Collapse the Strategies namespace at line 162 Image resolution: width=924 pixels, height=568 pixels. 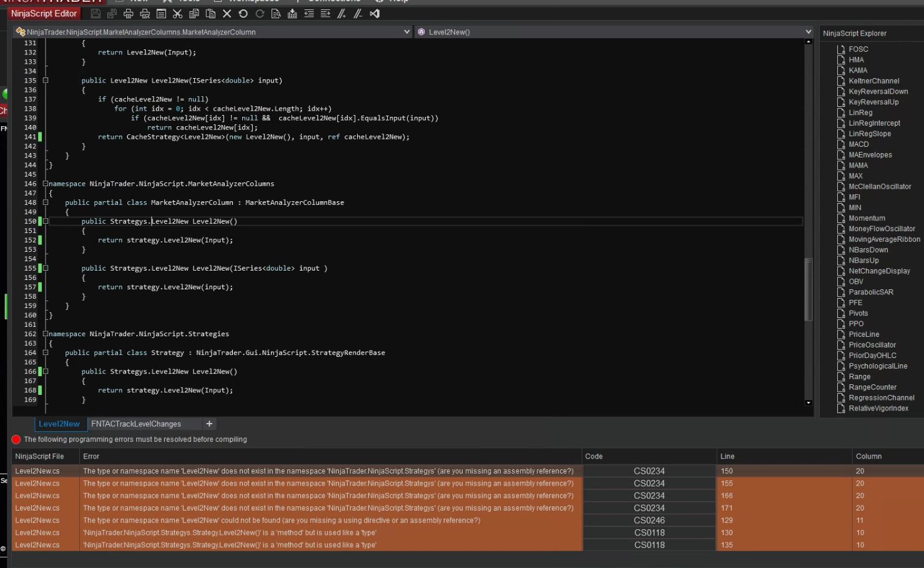point(45,334)
